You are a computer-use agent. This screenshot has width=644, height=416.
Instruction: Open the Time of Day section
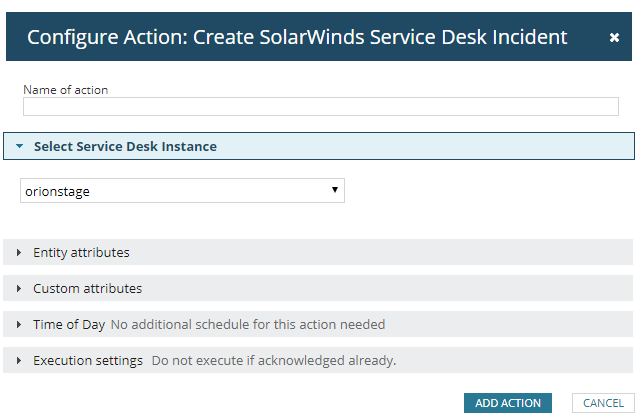(x=68, y=324)
